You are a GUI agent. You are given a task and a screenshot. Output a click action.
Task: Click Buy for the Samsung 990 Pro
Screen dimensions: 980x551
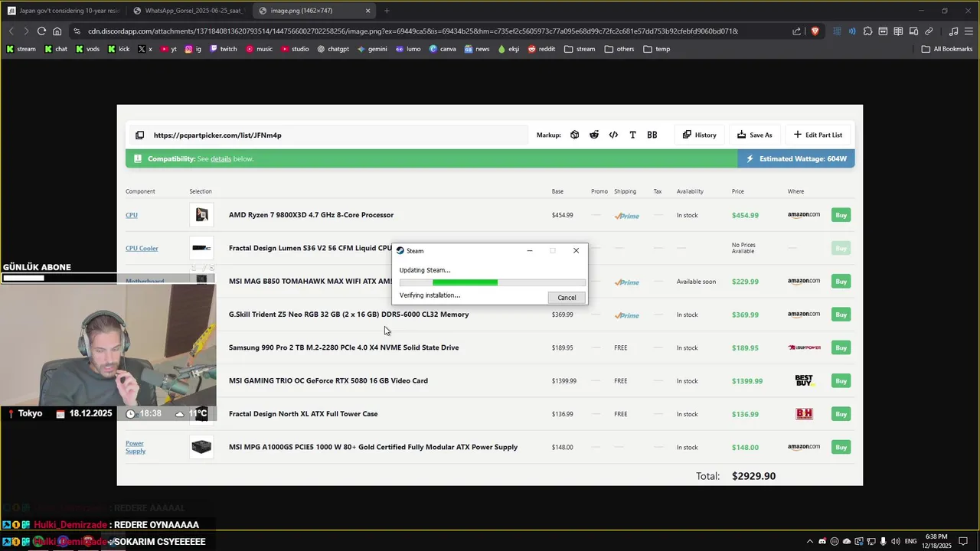point(841,347)
